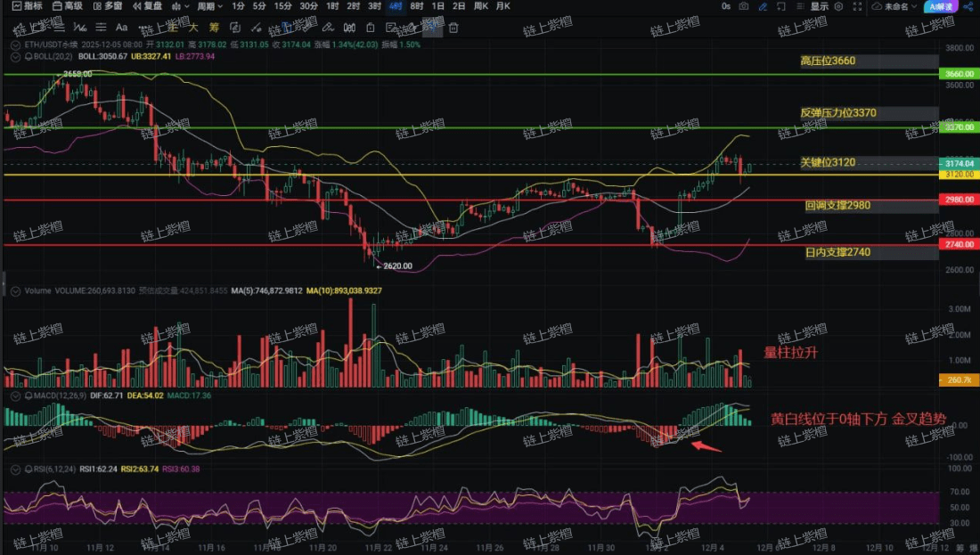Enter fullscreen with the expand icon
Image resolution: width=980 pixels, height=555 pixels.
coord(857,6)
